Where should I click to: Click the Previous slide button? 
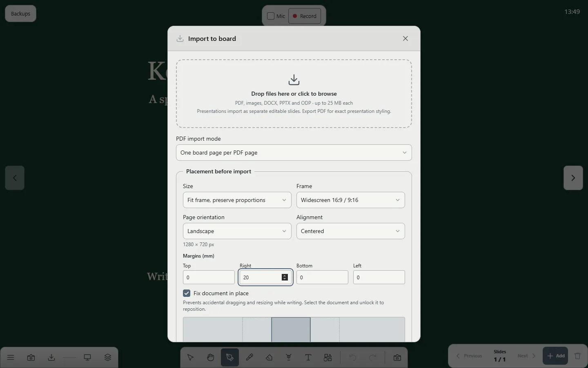pyautogui.click(x=469, y=356)
